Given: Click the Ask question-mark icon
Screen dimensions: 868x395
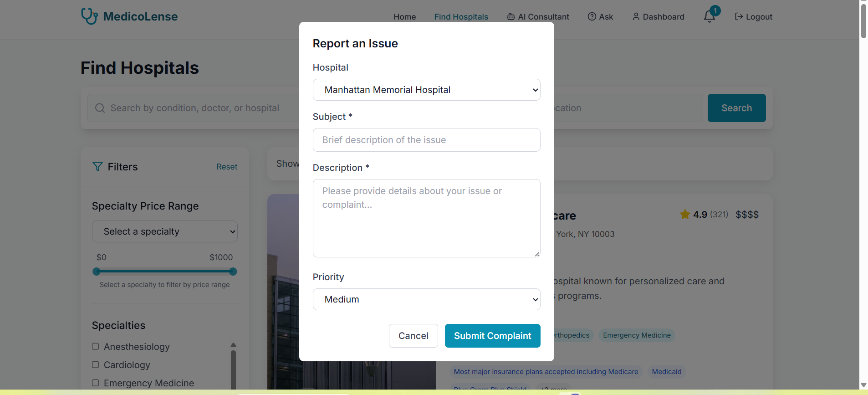Looking at the screenshot, I should click(592, 17).
